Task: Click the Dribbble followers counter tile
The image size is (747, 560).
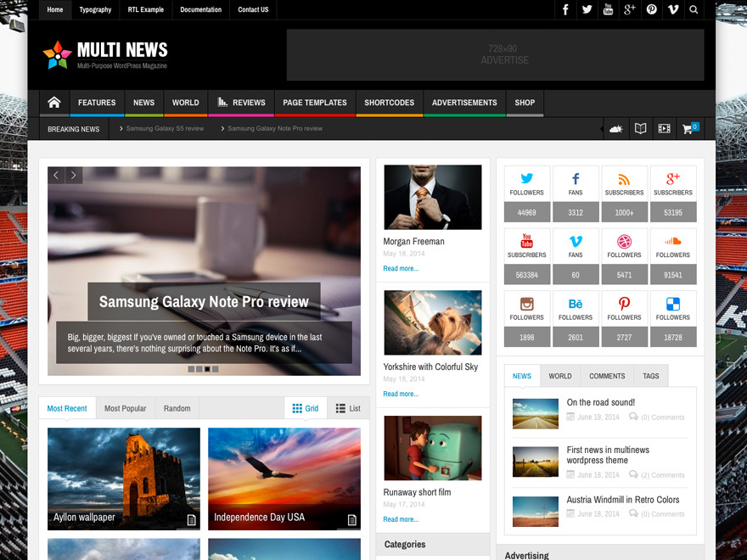Action: (624, 256)
